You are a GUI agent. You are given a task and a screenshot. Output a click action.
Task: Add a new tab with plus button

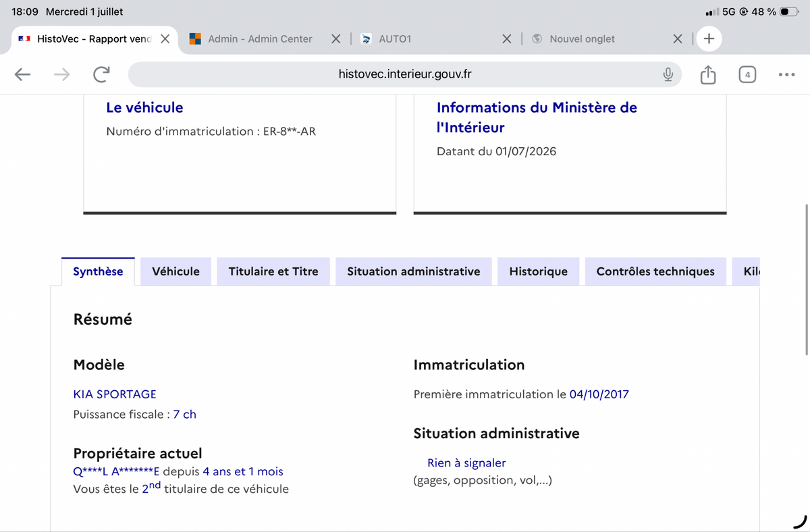tap(709, 38)
